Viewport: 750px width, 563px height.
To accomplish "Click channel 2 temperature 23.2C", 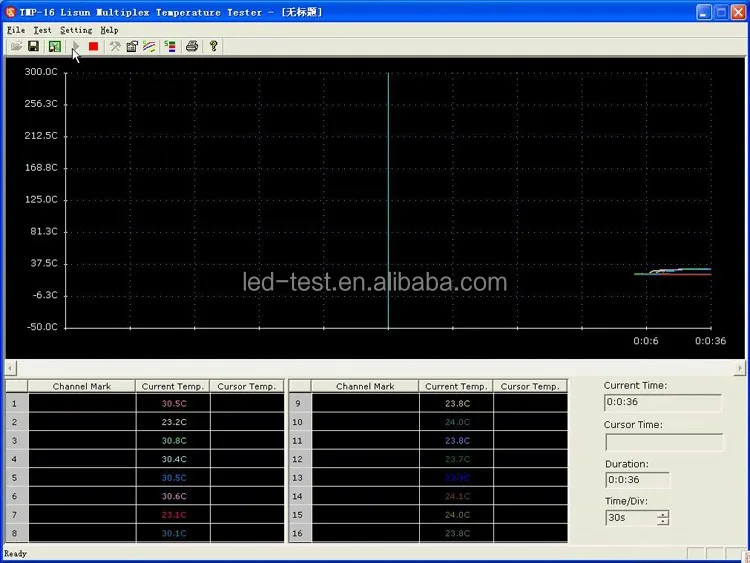I will click(174, 422).
